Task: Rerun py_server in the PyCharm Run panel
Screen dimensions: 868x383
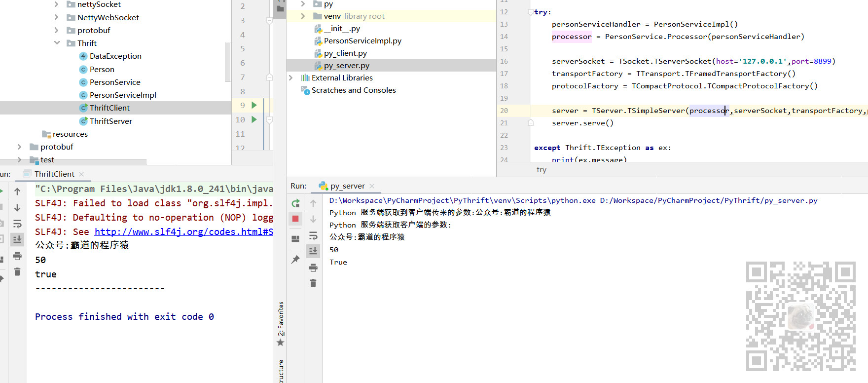Action: pos(295,203)
